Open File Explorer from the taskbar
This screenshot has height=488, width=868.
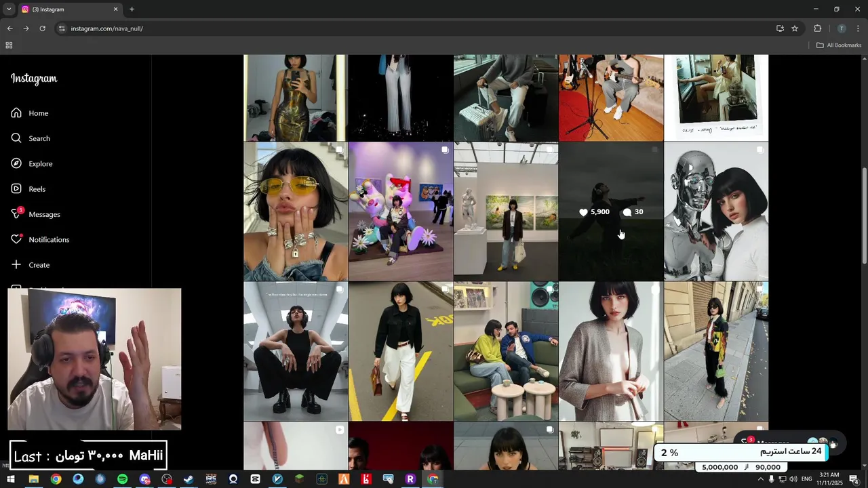pyautogui.click(x=33, y=479)
